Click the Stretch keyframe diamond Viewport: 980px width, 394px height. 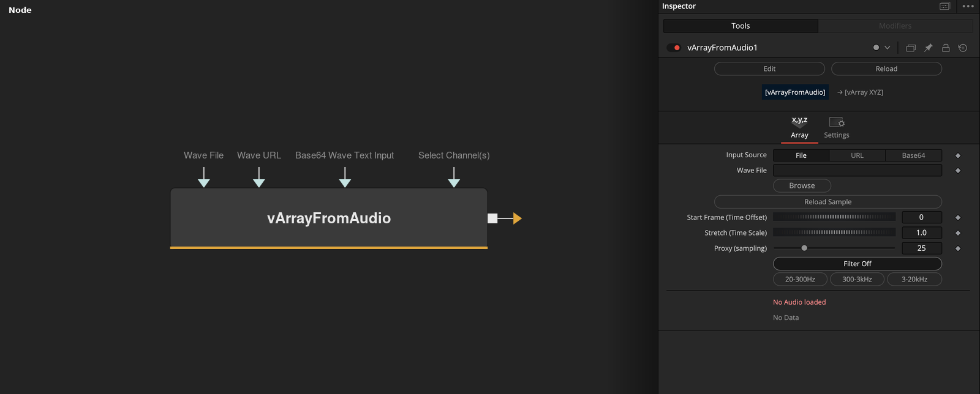[x=958, y=233]
